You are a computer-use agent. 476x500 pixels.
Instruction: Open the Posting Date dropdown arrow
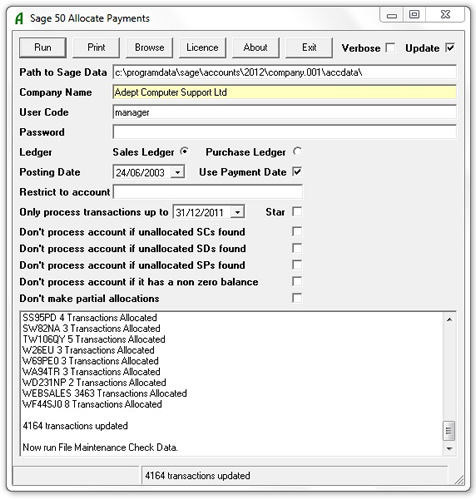point(177,172)
